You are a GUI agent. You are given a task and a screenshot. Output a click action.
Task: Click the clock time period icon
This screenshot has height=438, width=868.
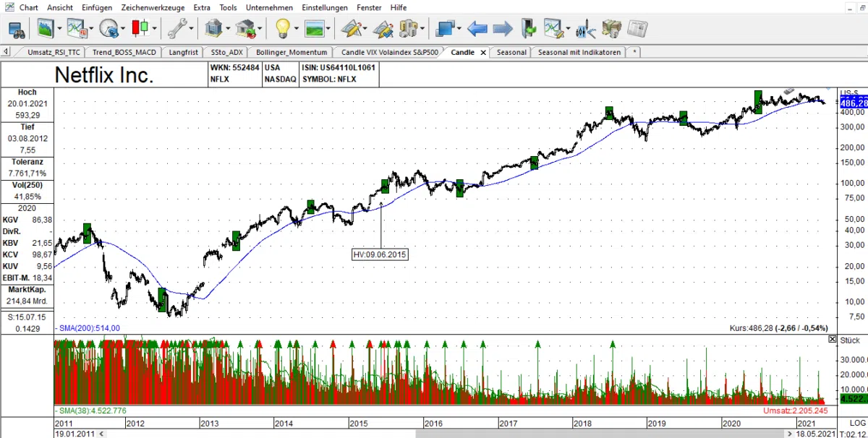pos(109,29)
